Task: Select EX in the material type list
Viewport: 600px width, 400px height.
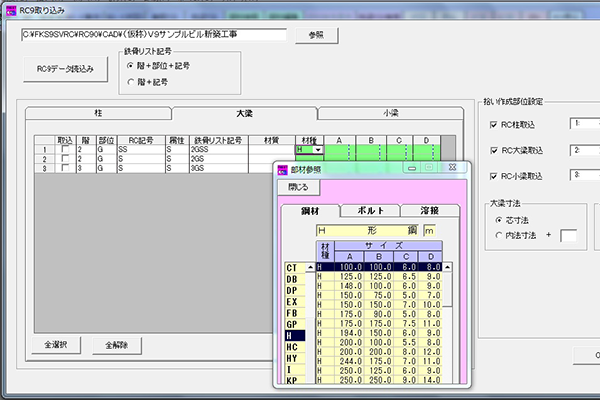Action: (295, 302)
